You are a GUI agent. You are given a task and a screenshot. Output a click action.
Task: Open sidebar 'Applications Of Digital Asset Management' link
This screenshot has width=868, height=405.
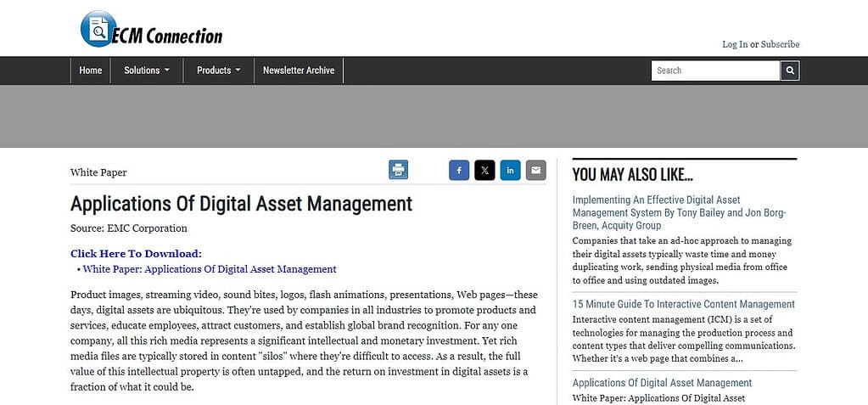point(662,383)
